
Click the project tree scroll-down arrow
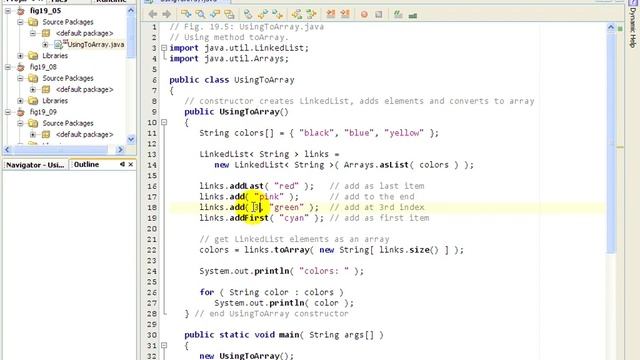coord(131,139)
